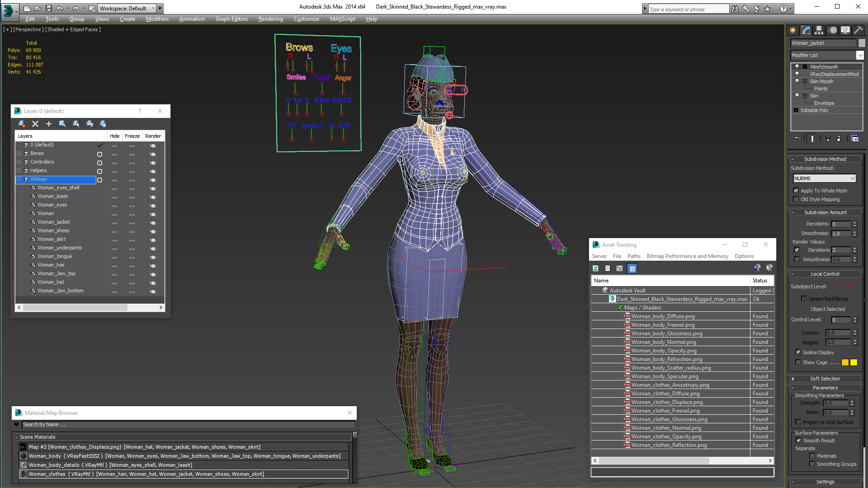This screenshot has height=488, width=868.
Task: Click the Hide column header
Action: (114, 136)
